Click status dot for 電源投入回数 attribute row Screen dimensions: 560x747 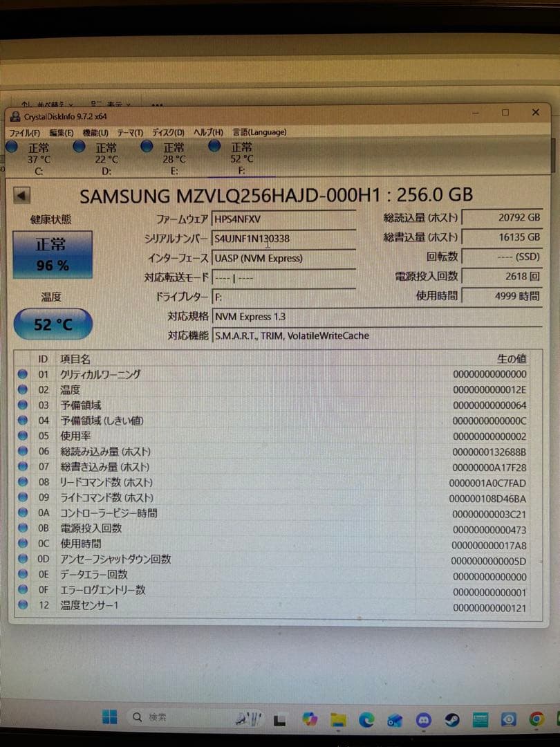click(22, 528)
